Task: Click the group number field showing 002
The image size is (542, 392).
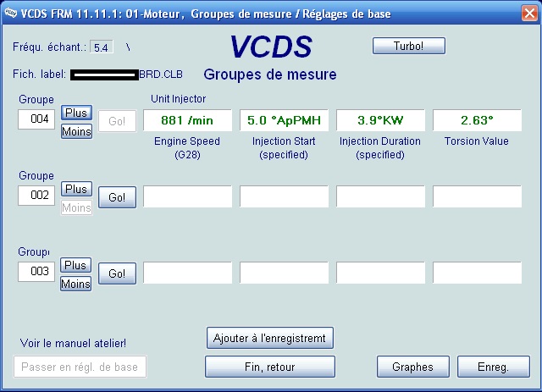Action: tap(36, 196)
